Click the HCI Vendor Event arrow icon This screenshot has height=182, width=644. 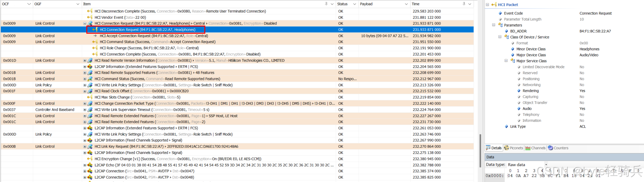pyautogui.click(x=90, y=17)
